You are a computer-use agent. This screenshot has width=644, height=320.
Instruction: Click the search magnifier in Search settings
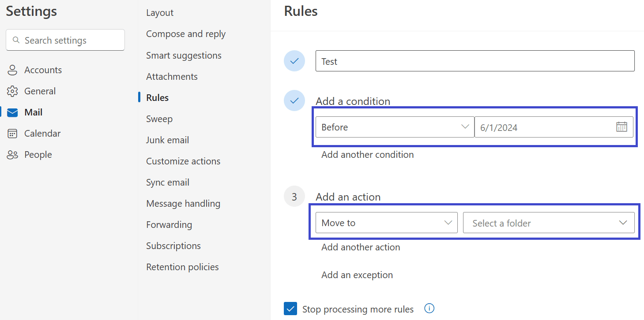16,40
